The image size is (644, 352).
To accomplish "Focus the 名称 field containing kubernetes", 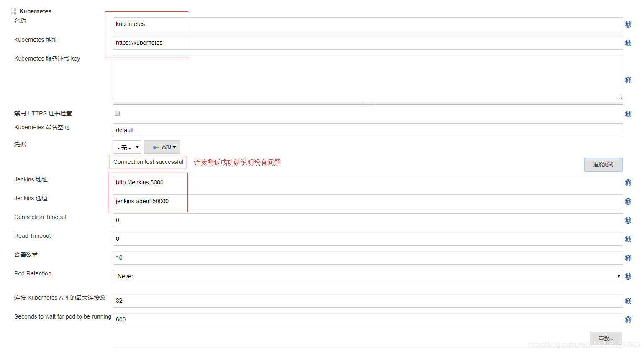I will pos(368,24).
